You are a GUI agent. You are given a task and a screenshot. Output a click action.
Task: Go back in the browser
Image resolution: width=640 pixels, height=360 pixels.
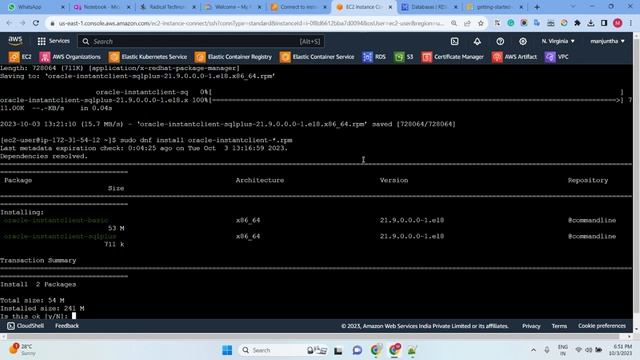tap(9, 23)
